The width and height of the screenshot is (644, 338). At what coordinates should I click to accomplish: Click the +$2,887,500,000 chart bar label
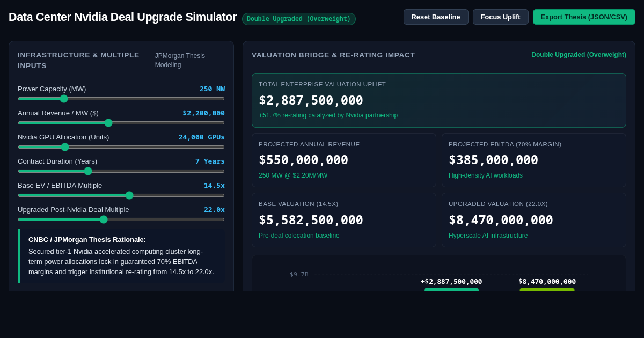coord(451,282)
